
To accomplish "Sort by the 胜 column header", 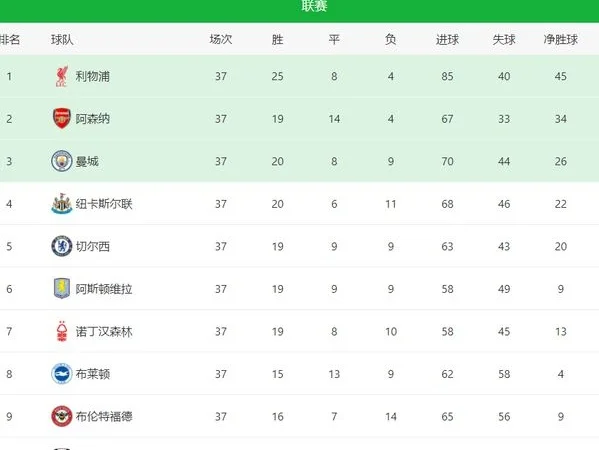I will (277, 39).
